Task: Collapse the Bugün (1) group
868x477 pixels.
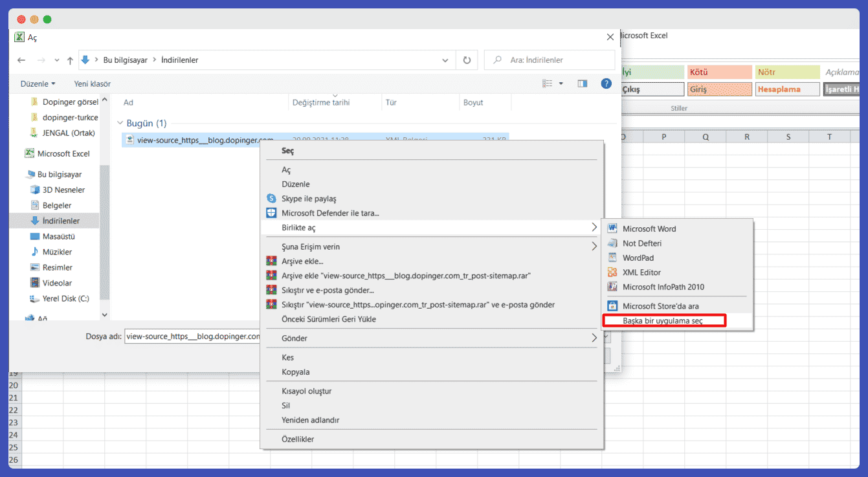Action: click(x=120, y=123)
